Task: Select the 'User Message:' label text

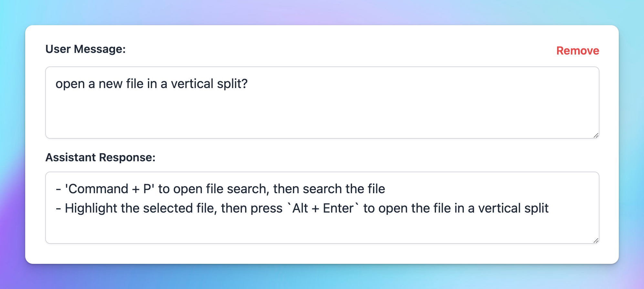Action: coord(86,49)
